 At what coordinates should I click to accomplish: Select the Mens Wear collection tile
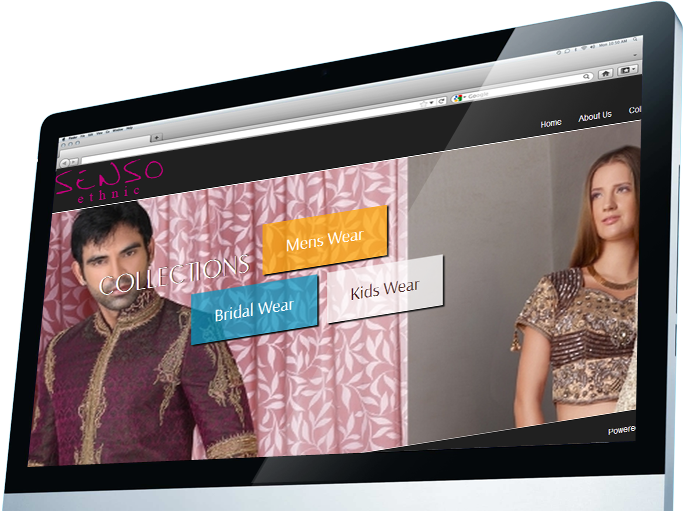coord(324,240)
